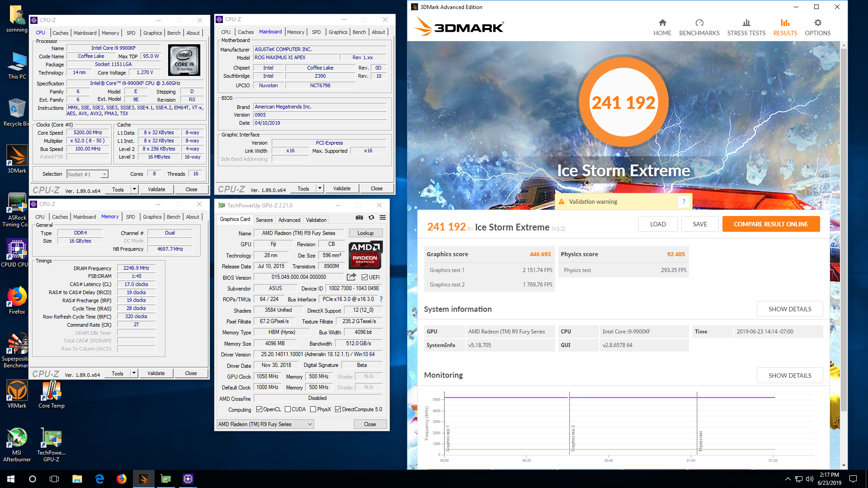Open the This PC desktop icon
This screenshot has width=868, height=488.
point(17,65)
